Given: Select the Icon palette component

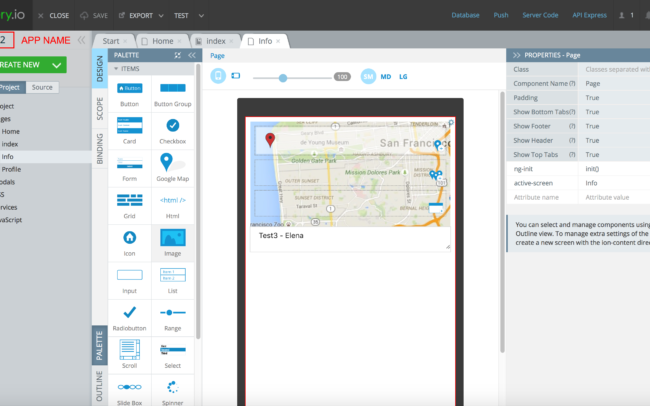Looking at the screenshot, I should (x=129, y=243).
